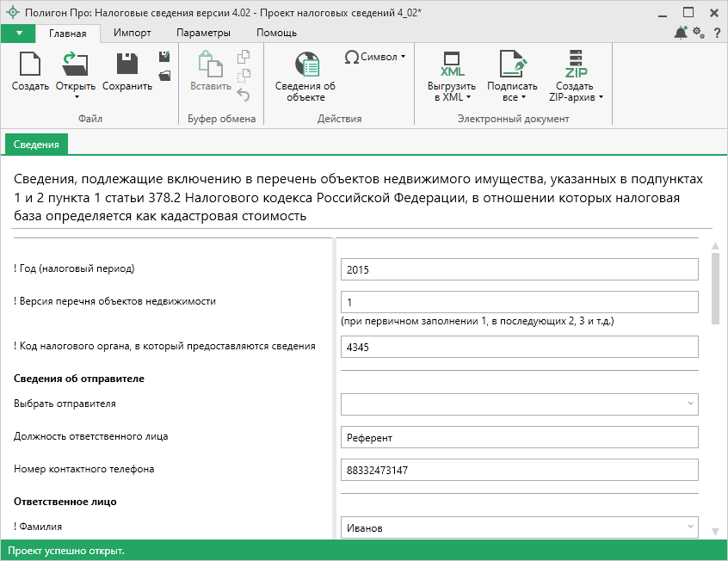Click the Год (налоговый период) input field
The width and height of the screenshot is (728, 561).
coord(519,270)
